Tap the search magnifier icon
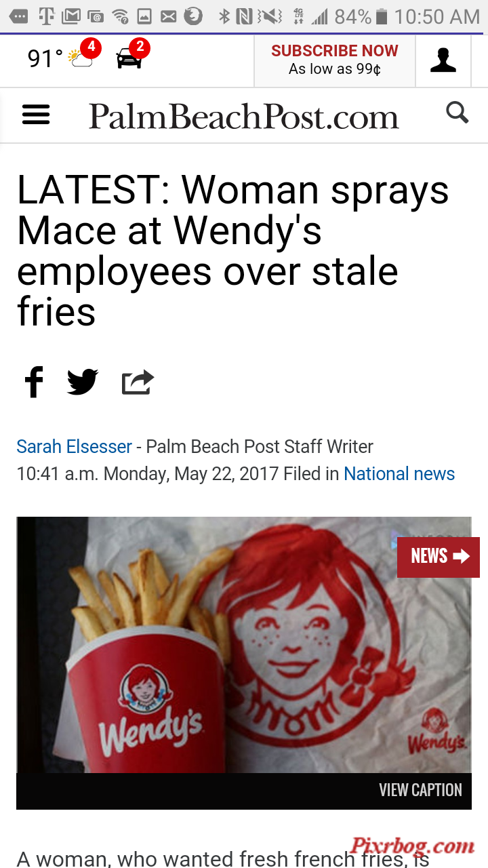 (457, 113)
